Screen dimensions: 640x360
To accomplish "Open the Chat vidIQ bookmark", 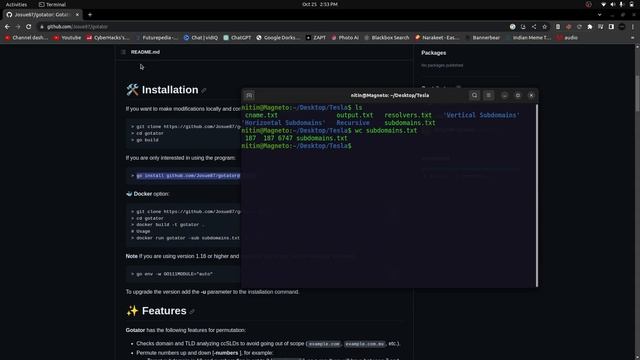I will (201, 38).
